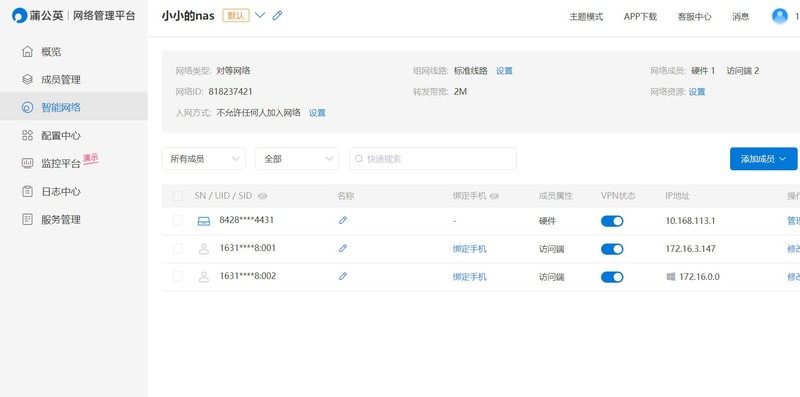Open the 添加成员 dropdown button
The height and width of the screenshot is (397, 800).
click(x=763, y=159)
